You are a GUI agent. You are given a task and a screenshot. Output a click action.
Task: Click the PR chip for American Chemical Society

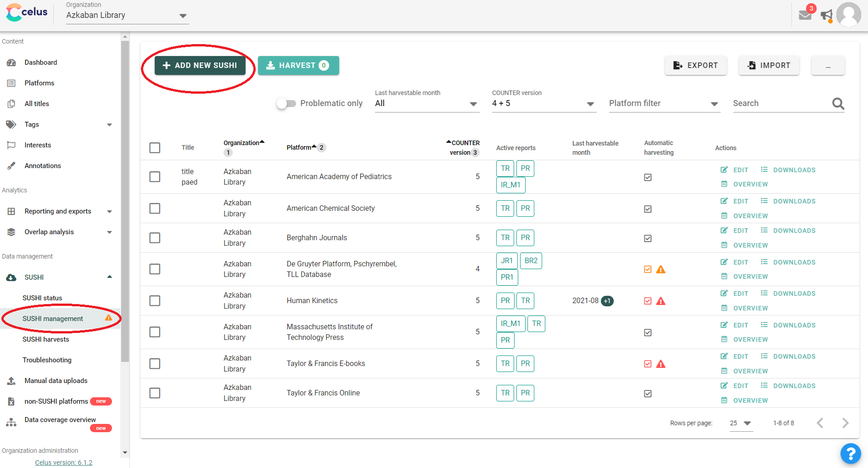525,209
